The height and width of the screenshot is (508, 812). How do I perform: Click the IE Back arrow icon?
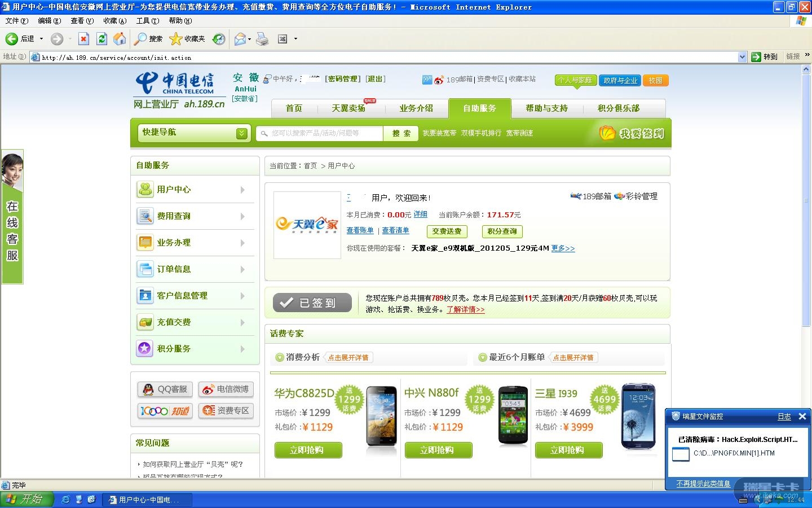point(11,38)
